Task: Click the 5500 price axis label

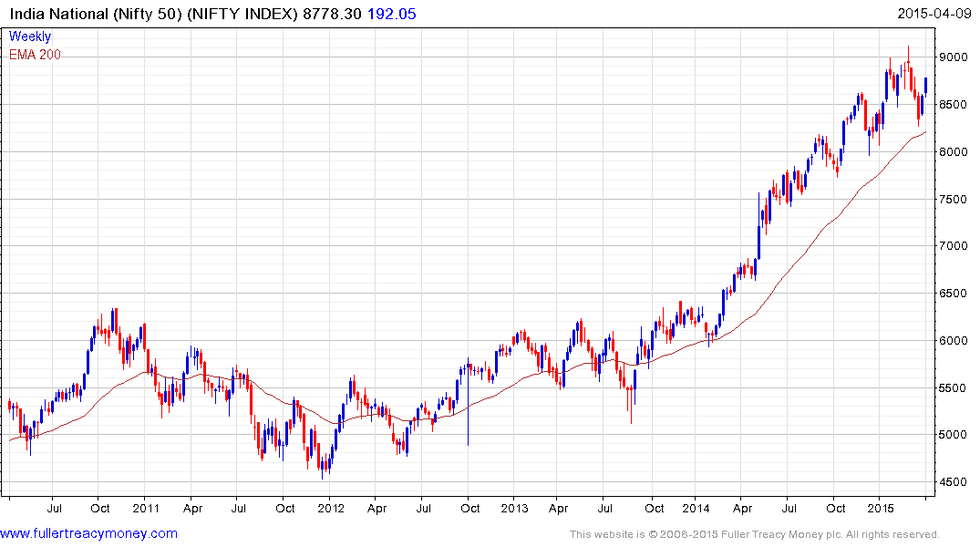Action: tap(954, 388)
